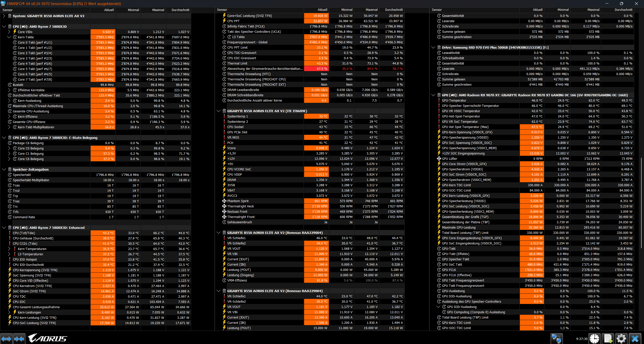Select the CPU (Tctl/Tdie) temperature row
This screenshot has width=644, height=344.
point(24,233)
